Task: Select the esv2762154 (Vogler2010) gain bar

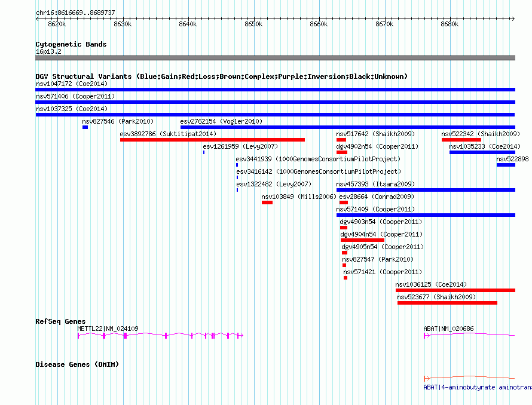Action: coord(348,127)
